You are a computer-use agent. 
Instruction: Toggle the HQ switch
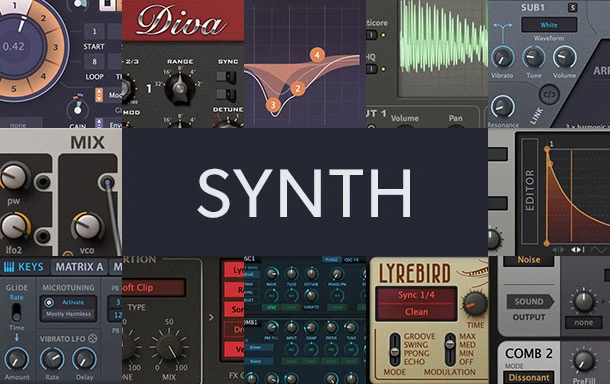372,69
